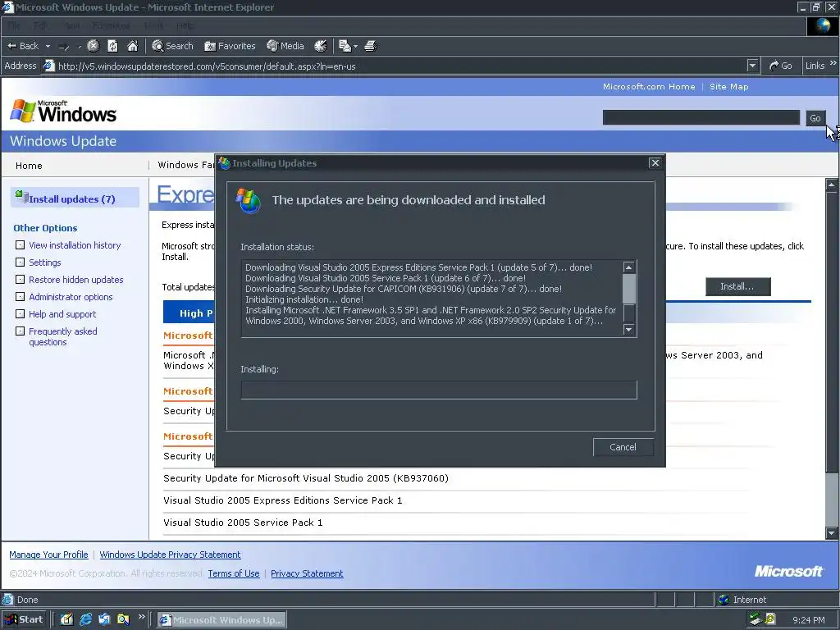Open the Manage Your Profile link
This screenshot has width=840, height=630.
pos(48,555)
